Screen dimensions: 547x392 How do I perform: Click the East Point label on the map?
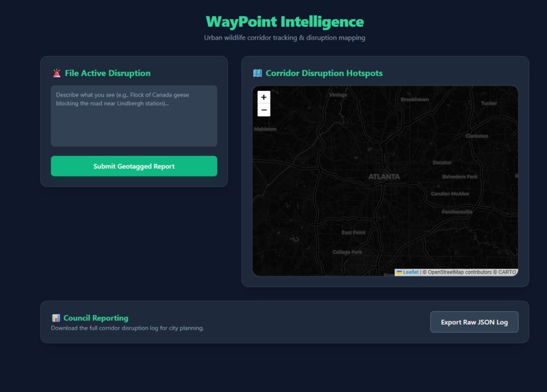[353, 232]
